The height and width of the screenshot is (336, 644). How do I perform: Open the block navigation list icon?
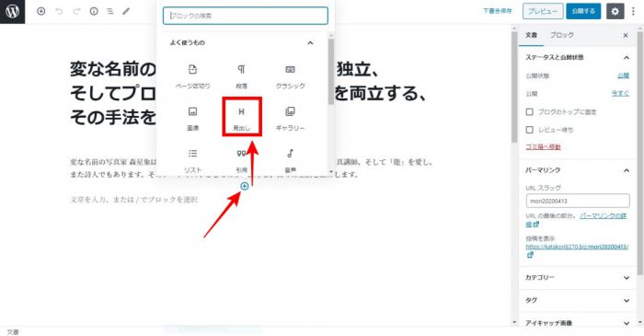tap(110, 11)
